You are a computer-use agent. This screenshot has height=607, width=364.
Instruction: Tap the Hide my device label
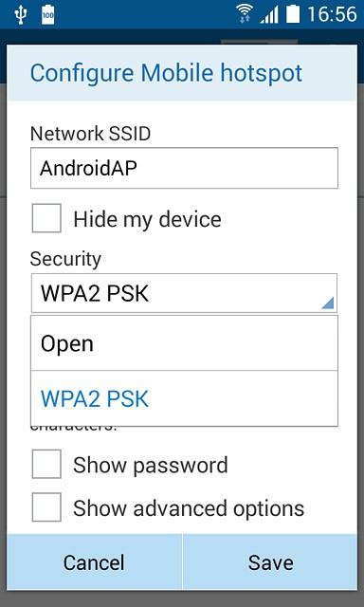point(147,219)
